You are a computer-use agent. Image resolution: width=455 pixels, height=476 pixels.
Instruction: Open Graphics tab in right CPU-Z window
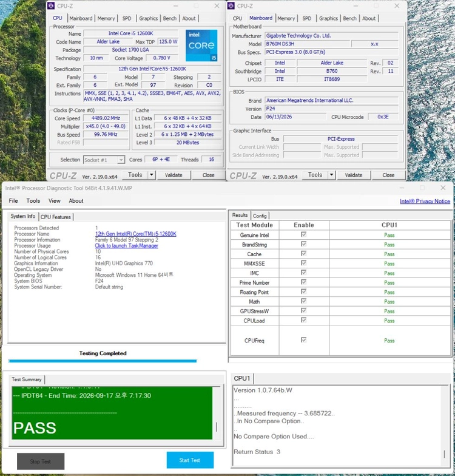[x=328, y=18]
